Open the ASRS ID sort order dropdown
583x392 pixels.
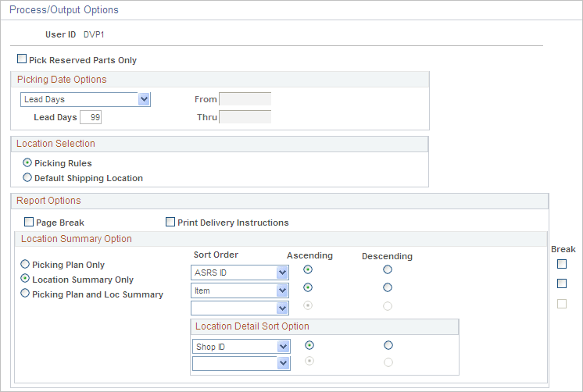pyautogui.click(x=240, y=273)
